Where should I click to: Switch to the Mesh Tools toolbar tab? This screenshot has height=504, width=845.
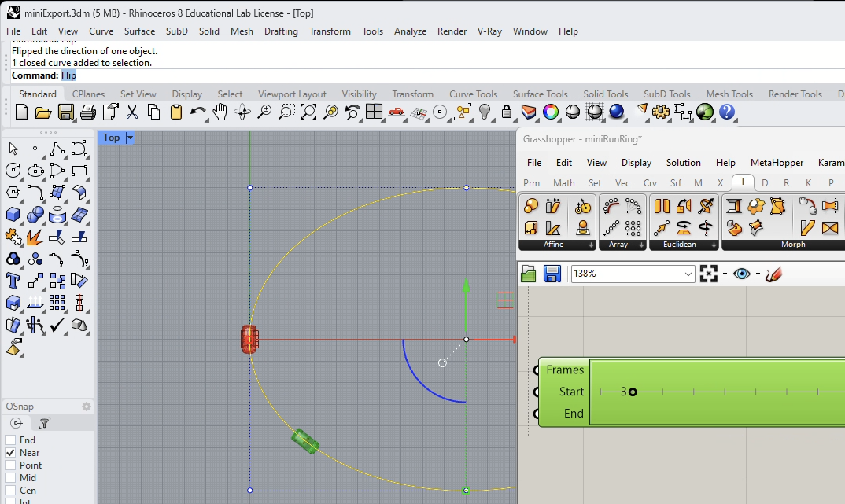click(729, 94)
